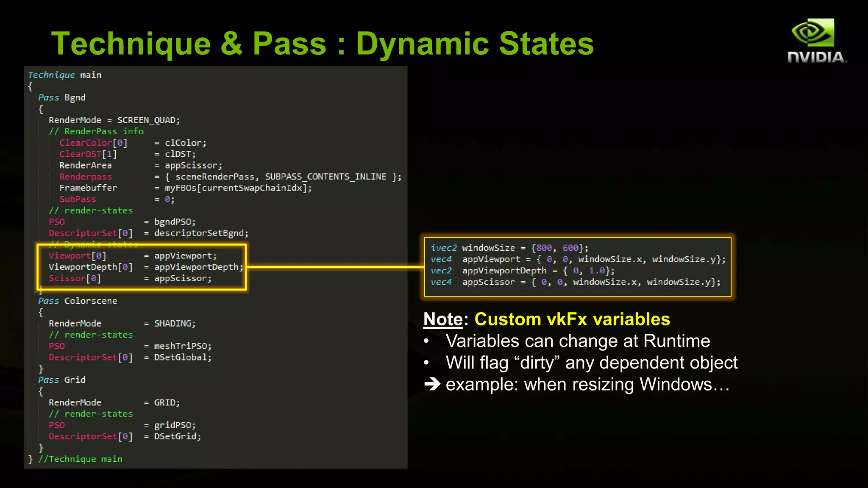Click 'Custom vkFx variables' yellow text

tap(572, 319)
